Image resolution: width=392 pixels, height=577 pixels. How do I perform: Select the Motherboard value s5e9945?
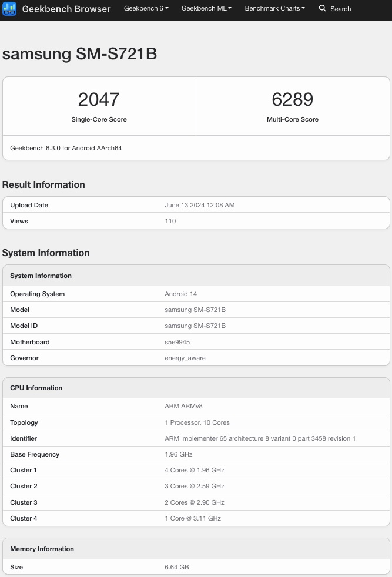coord(177,342)
